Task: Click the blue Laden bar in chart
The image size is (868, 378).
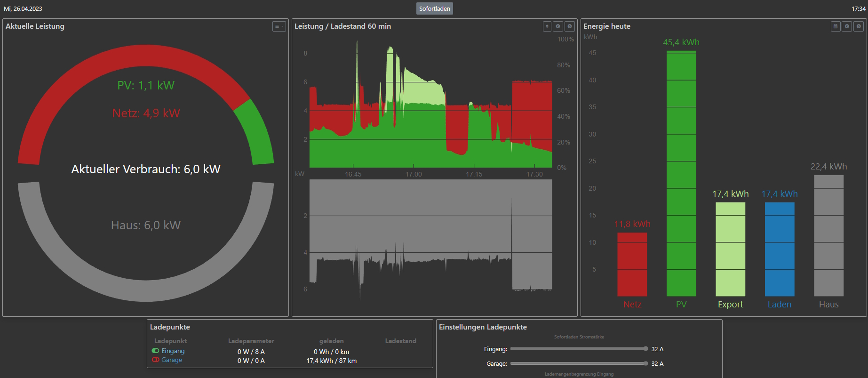Action: 780,249
